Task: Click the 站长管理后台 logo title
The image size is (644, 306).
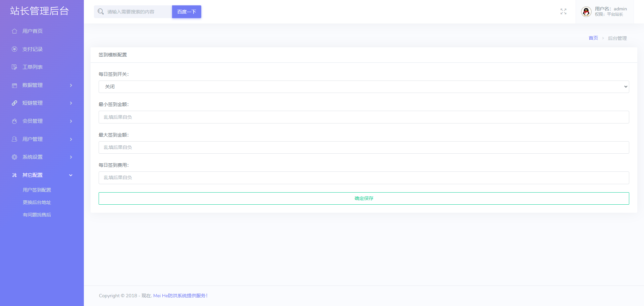Action: [39, 11]
